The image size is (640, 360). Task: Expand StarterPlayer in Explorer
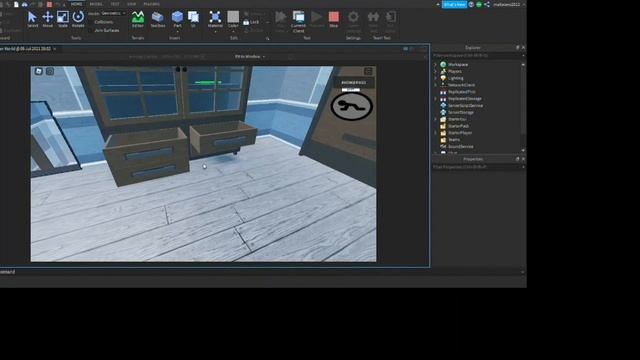click(x=436, y=133)
